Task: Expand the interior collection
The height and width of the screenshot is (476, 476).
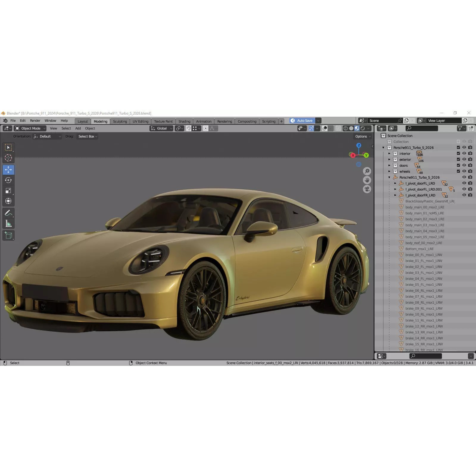Action: point(389,154)
